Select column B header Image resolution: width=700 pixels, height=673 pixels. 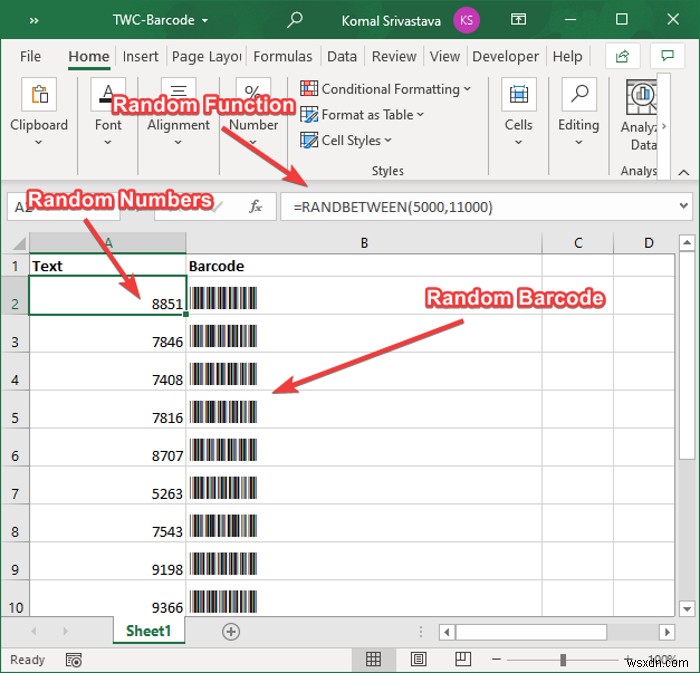[x=364, y=243]
